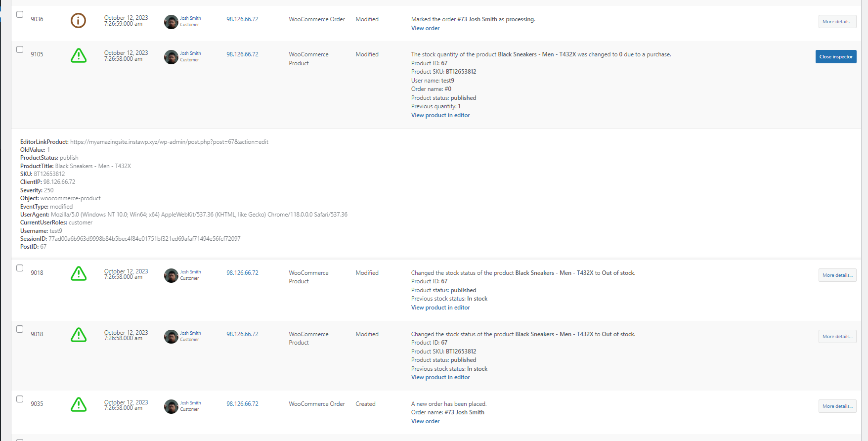This screenshot has height=441, width=868.
Task: Click the info severity icon for event 9036
Action: tap(78, 21)
